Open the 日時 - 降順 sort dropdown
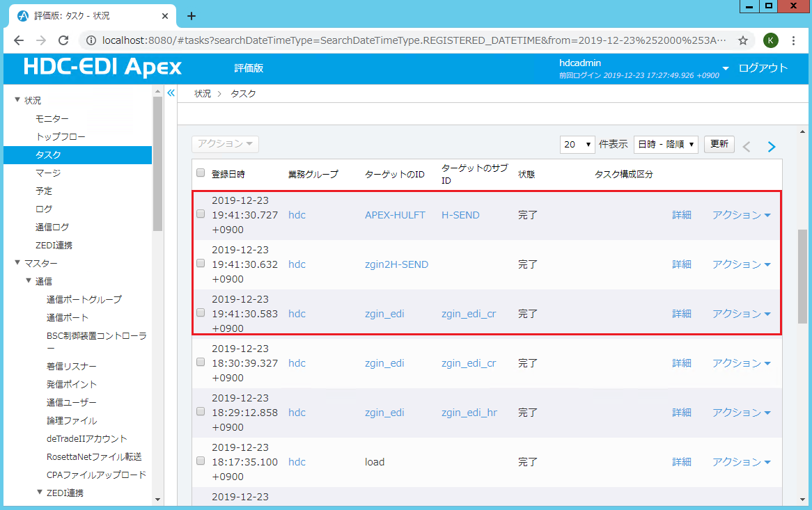The width and height of the screenshot is (812, 510). click(x=666, y=144)
